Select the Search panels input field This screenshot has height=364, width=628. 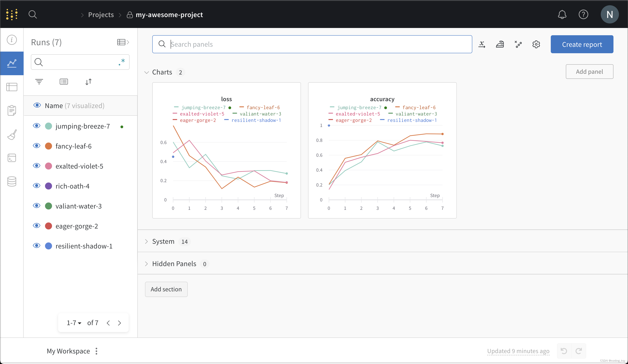[312, 44]
